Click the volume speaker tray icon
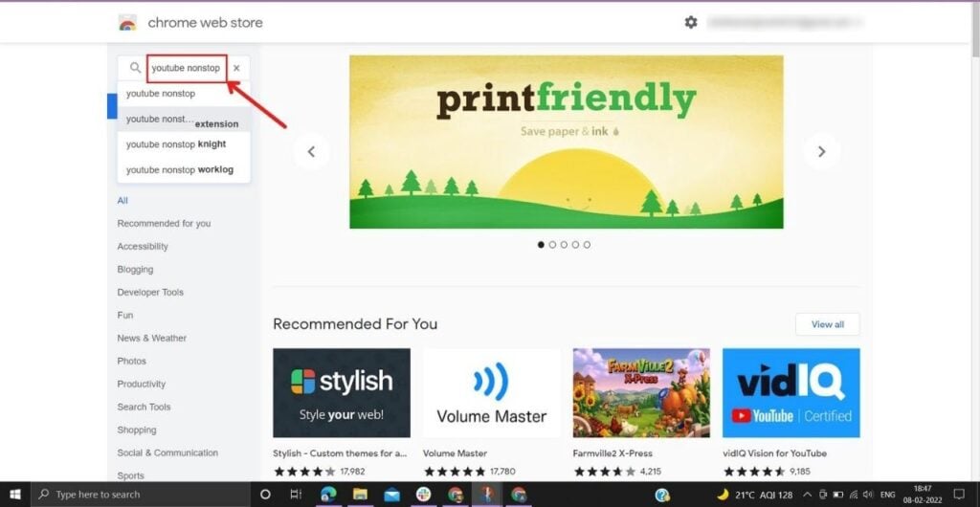 pyautogui.click(x=867, y=495)
